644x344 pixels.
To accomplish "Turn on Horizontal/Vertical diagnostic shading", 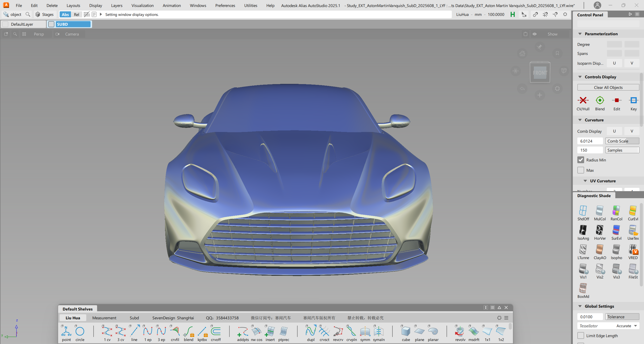I will (599, 230).
